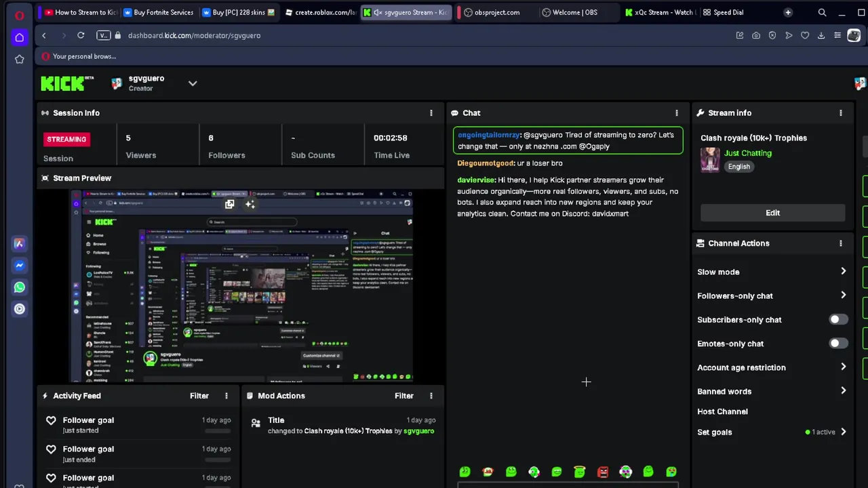Image resolution: width=868 pixels, height=488 pixels.
Task: Reload the dashboard page
Action: coord(81,35)
